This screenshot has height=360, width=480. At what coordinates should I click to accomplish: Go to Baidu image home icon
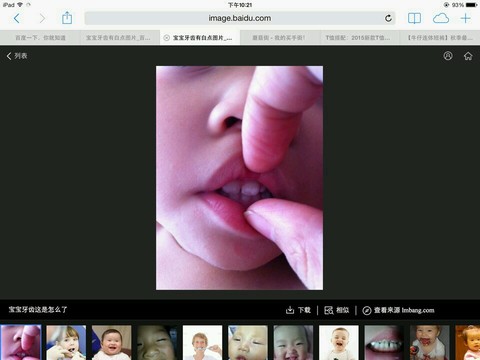(x=468, y=56)
